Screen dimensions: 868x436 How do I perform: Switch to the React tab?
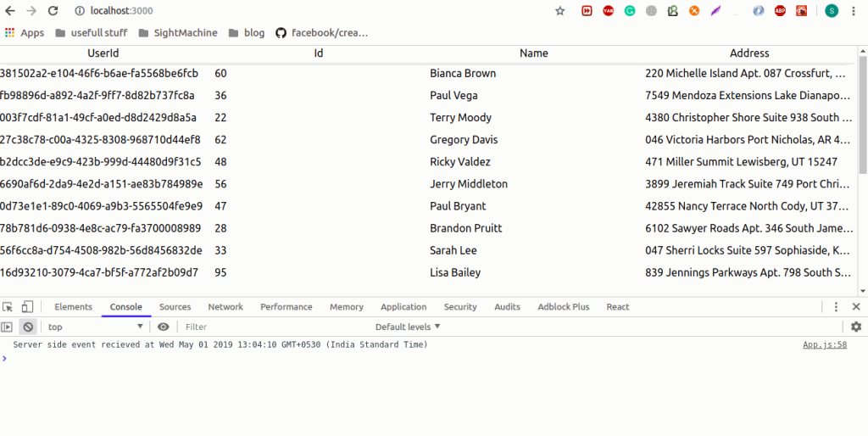(618, 307)
